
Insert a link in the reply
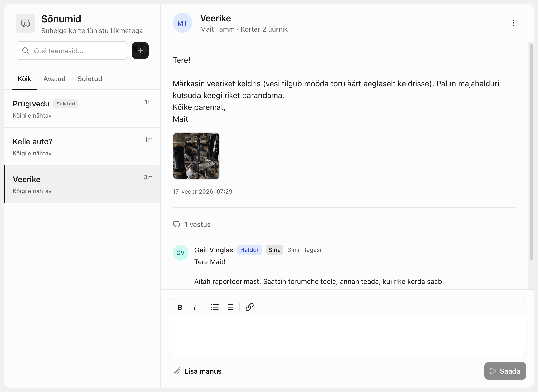pyautogui.click(x=249, y=307)
